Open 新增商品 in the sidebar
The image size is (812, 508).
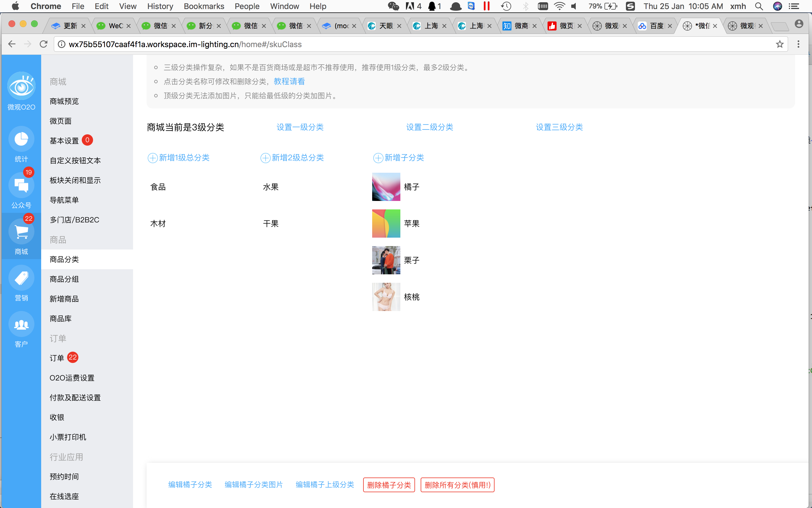coord(64,299)
